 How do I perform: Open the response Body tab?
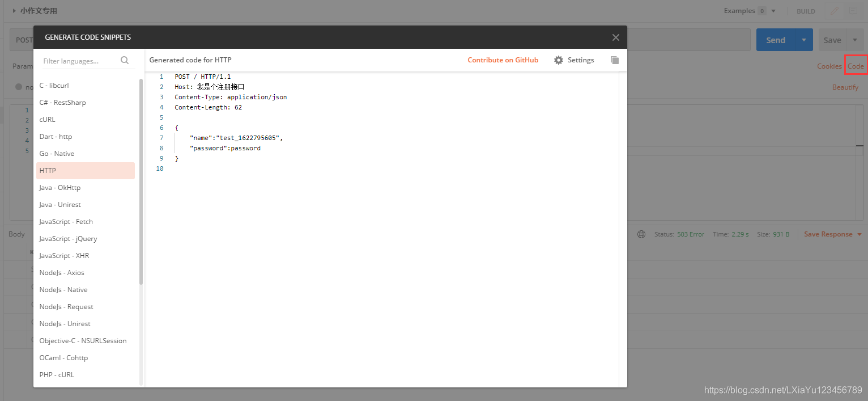[16, 234]
